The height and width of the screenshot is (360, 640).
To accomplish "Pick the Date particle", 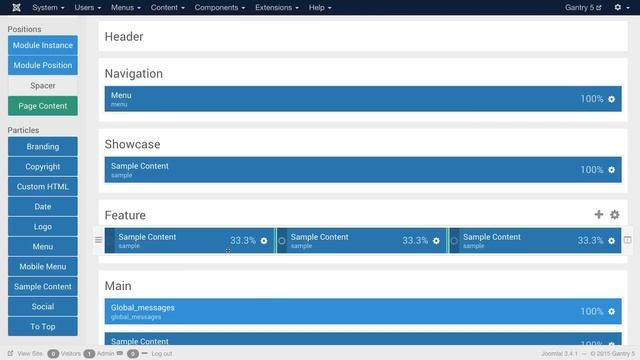I will (42, 207).
